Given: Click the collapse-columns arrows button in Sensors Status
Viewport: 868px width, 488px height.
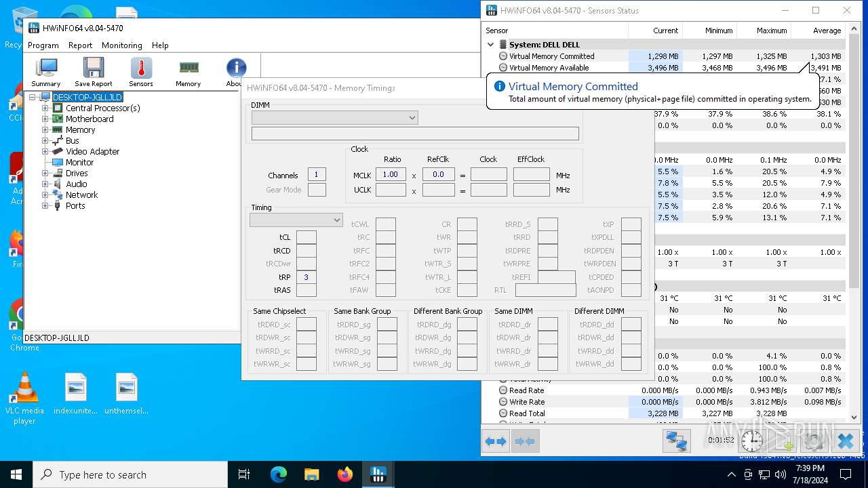Looking at the screenshot, I should [x=525, y=441].
